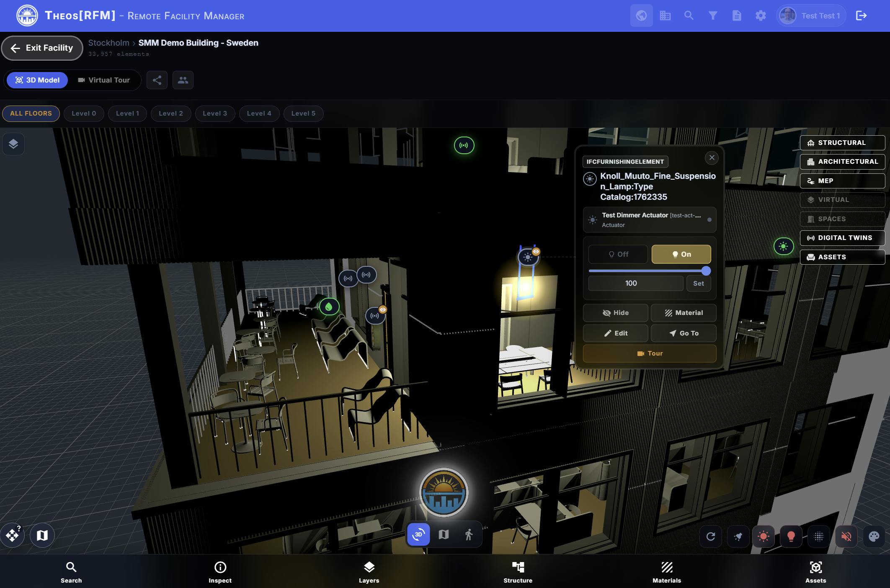
Task: Select the Level 0 floor
Action: click(x=84, y=113)
